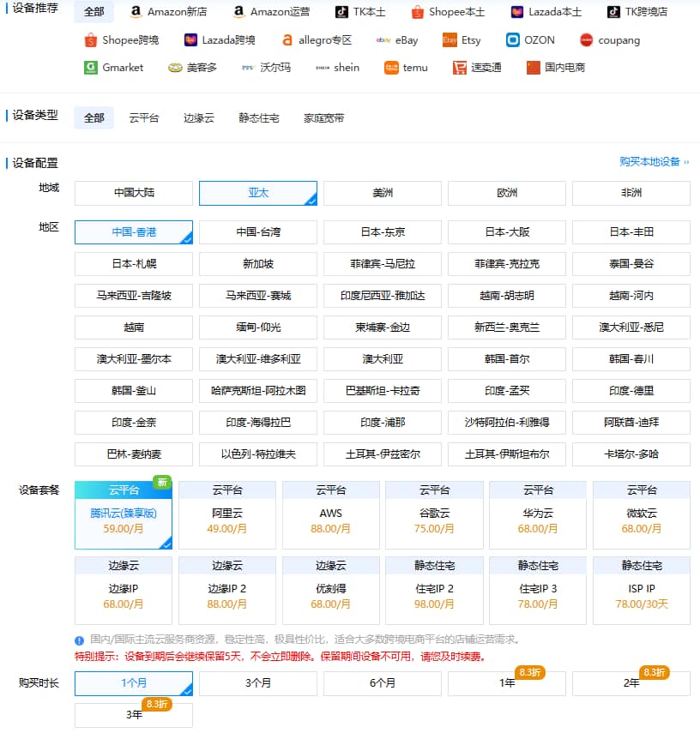
Task: Choose the 日本-东京 location
Action: pyautogui.click(x=382, y=232)
